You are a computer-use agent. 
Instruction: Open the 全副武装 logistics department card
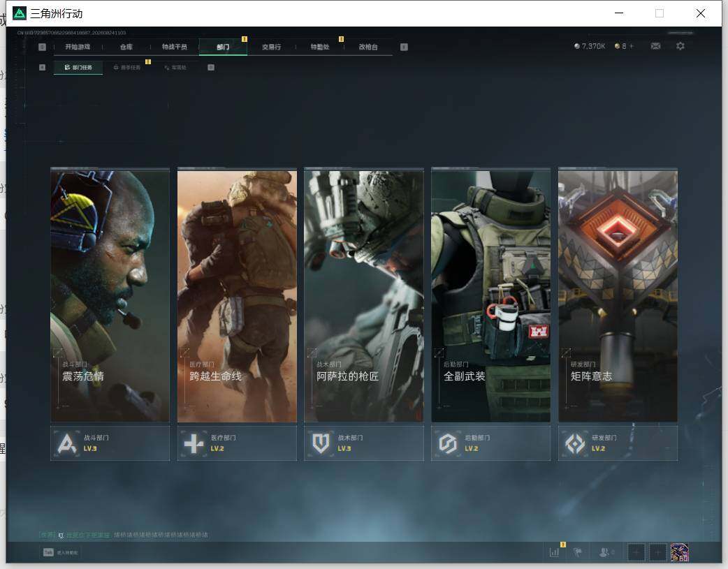coord(490,295)
